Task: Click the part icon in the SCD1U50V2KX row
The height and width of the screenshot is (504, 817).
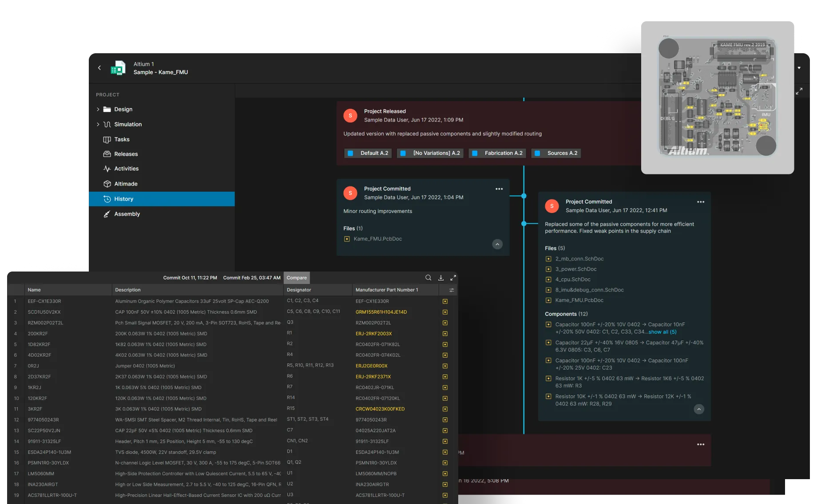Action: point(445,312)
